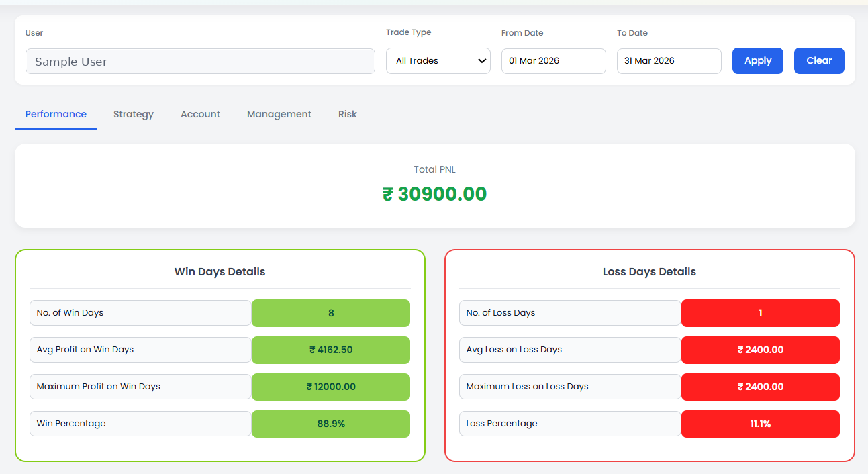Click the Sample User input field
The height and width of the screenshot is (474, 868).
(200, 61)
